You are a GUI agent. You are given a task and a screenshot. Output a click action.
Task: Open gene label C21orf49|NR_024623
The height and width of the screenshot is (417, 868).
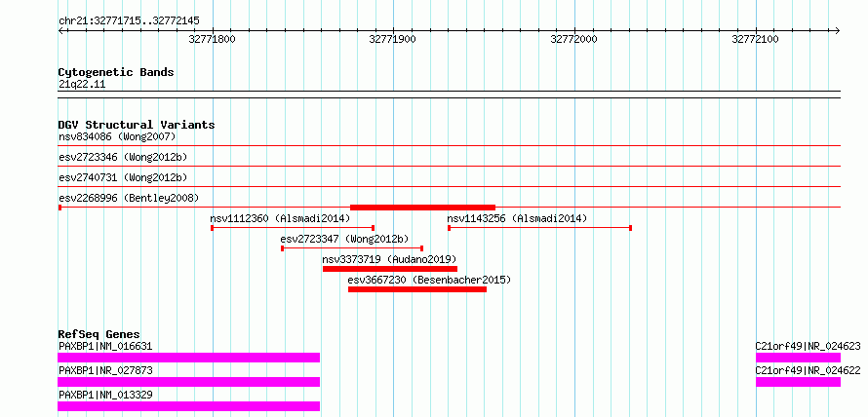[x=809, y=347]
